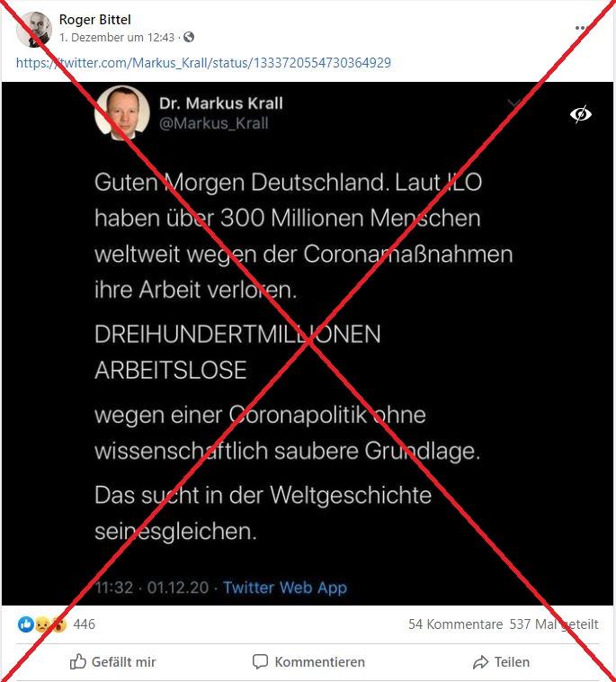Click Dr. Markus Krall's avatar in tweet
The image size is (616, 682).
(x=122, y=112)
